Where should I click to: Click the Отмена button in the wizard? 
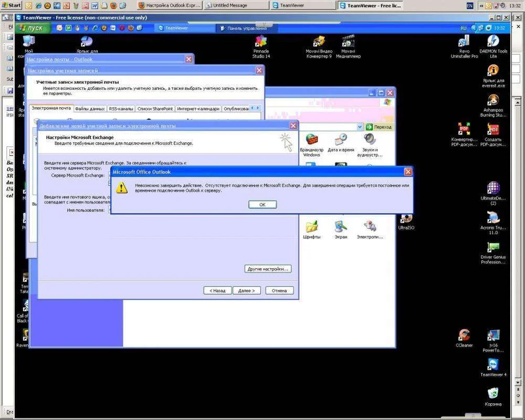tap(279, 290)
